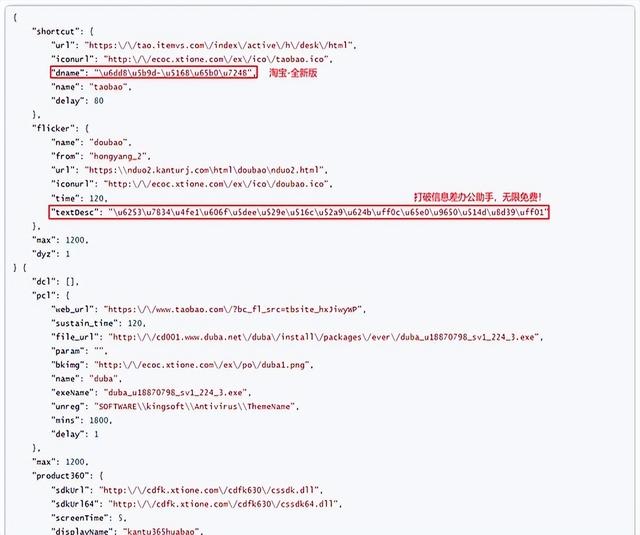Click the taobao.ico iconurl line
The image size is (640, 535).
pyautogui.click(x=192, y=59)
